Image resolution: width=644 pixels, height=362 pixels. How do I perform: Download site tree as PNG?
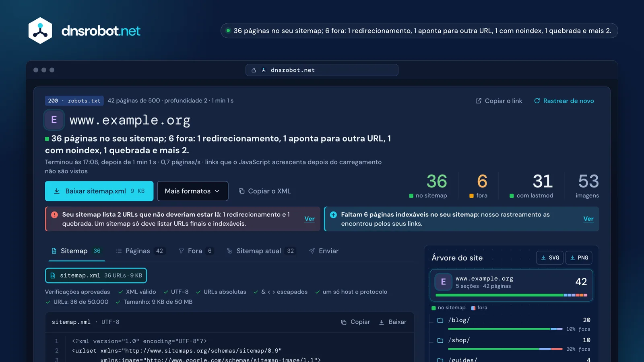pos(579,258)
